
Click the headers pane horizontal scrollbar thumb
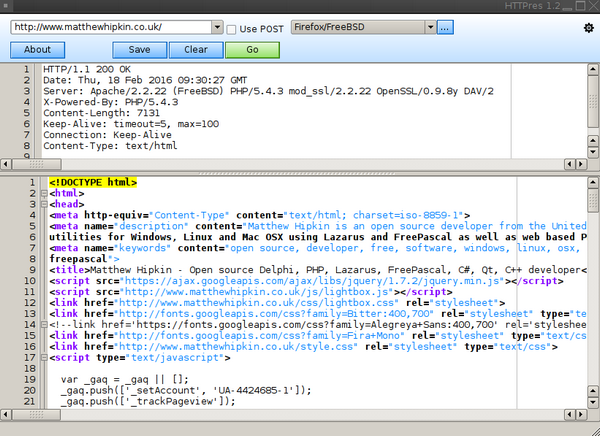(36, 164)
